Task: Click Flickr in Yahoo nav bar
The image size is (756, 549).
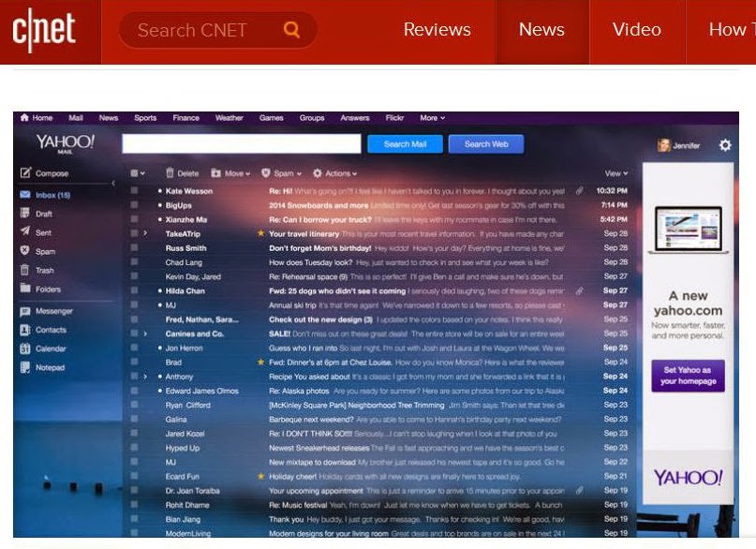Action: [394, 118]
